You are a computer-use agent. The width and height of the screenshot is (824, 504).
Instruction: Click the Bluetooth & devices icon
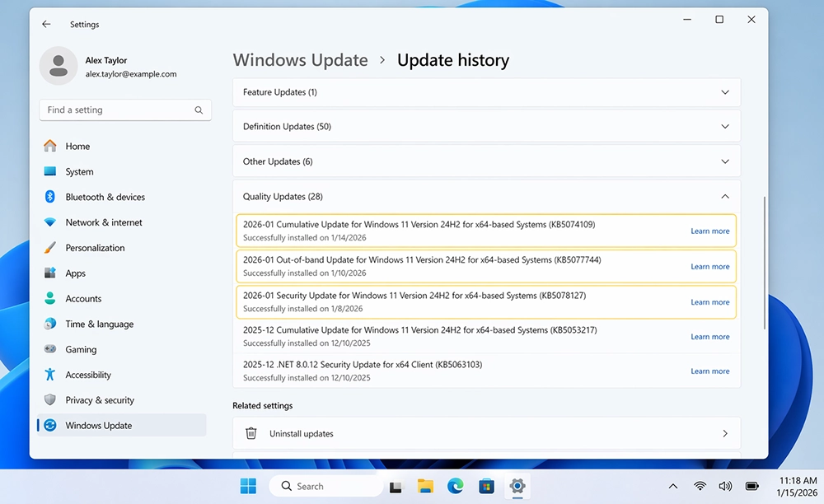(50, 197)
